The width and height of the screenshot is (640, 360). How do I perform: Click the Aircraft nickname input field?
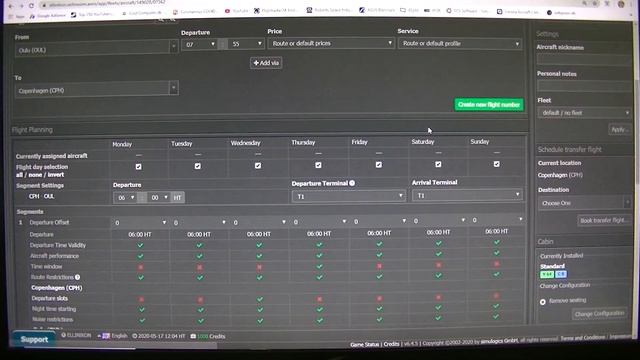point(584,60)
